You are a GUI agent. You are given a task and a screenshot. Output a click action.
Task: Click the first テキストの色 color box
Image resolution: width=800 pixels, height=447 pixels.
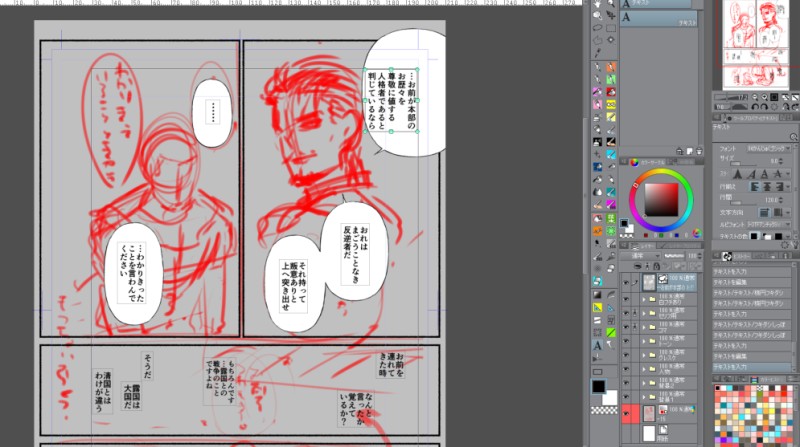click(754, 236)
